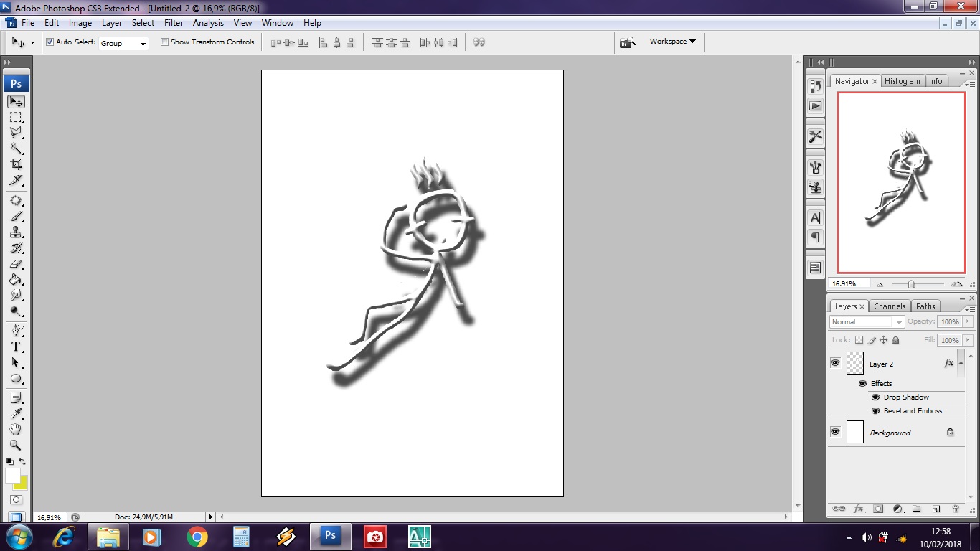The width and height of the screenshot is (980, 551).
Task: Select the Zoom tool
Action: pyautogui.click(x=16, y=446)
